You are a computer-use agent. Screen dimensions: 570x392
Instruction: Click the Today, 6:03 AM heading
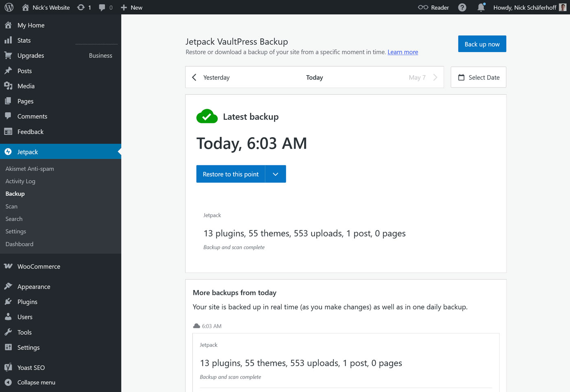252,143
